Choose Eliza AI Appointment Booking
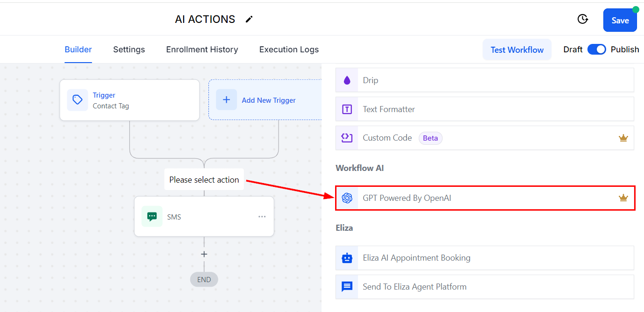This screenshot has width=644, height=312. pos(485,258)
